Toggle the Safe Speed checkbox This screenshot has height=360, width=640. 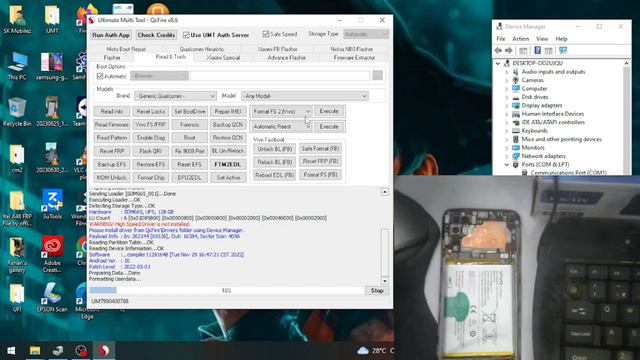(x=266, y=34)
